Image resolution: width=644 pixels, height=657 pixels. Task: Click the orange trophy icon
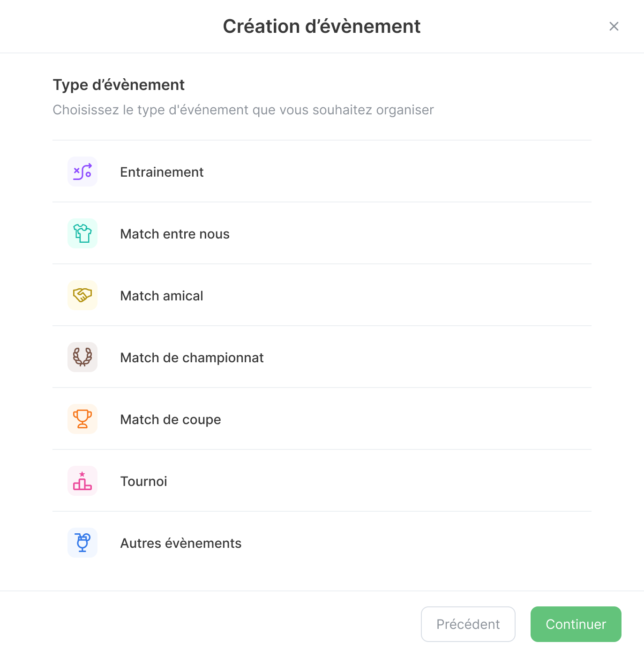pyautogui.click(x=82, y=419)
